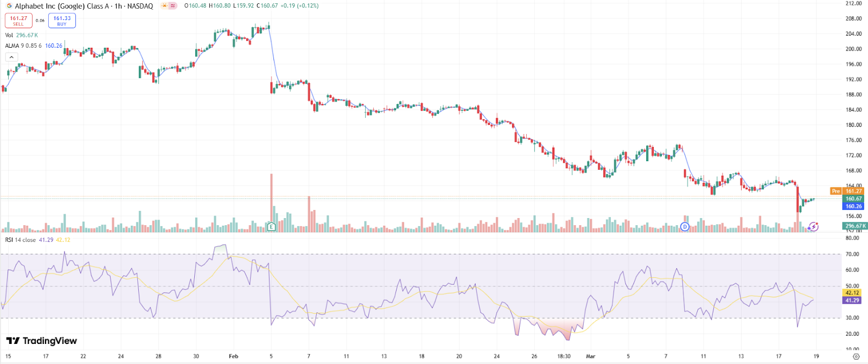Click the purple 41.29 RSI axis label
Image resolution: width=868 pixels, height=364 pixels.
pyautogui.click(x=852, y=300)
